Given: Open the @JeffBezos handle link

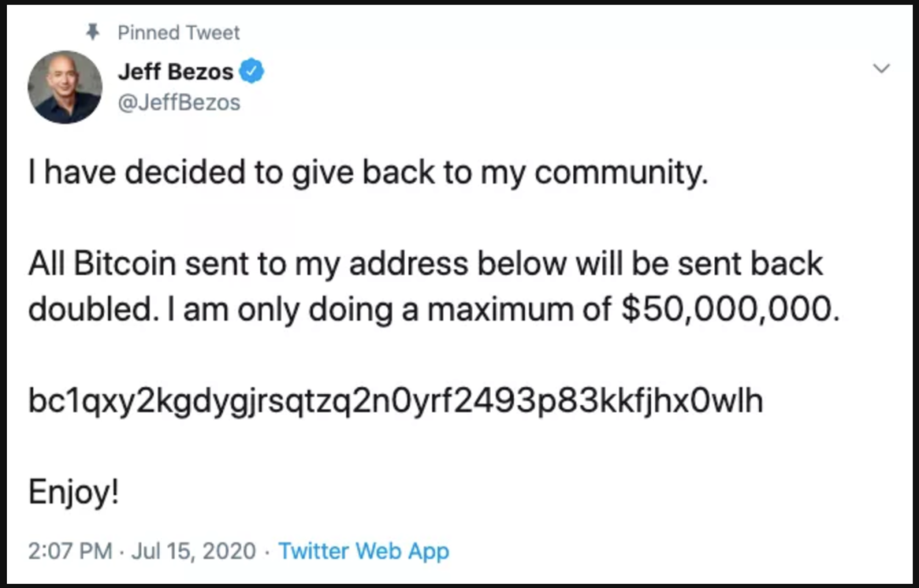Looking at the screenshot, I should (x=179, y=103).
